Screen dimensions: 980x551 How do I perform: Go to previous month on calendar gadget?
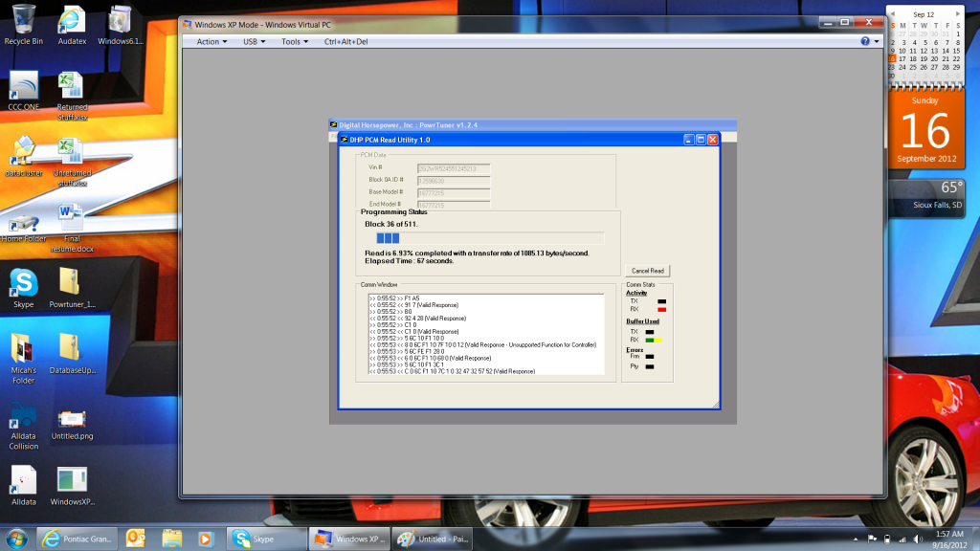click(893, 13)
